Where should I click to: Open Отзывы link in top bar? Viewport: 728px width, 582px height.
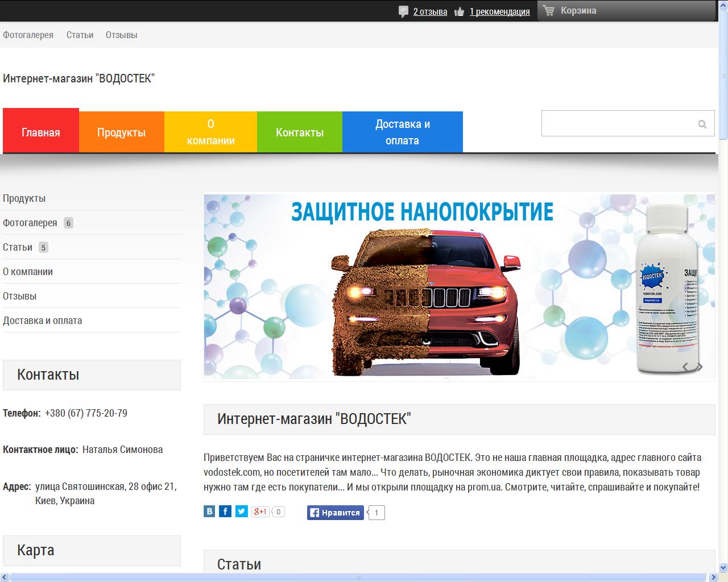pos(121,35)
